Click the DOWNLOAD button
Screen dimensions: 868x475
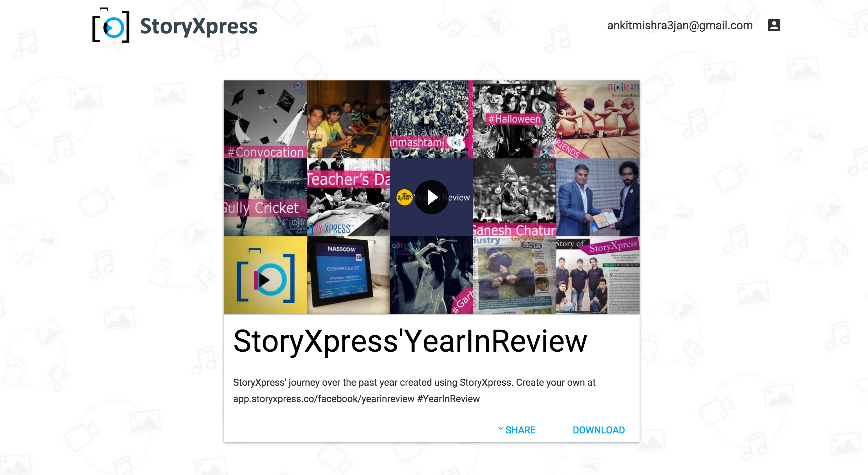pyautogui.click(x=599, y=430)
